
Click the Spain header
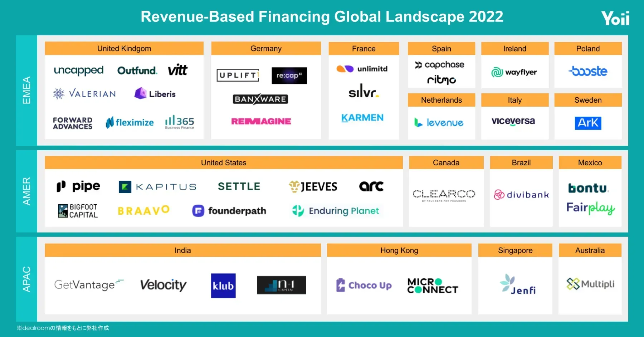coord(441,48)
